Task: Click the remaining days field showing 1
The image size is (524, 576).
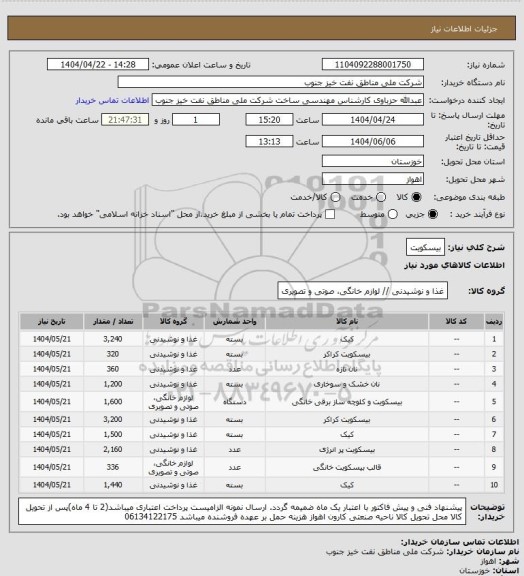Action: pos(196,120)
